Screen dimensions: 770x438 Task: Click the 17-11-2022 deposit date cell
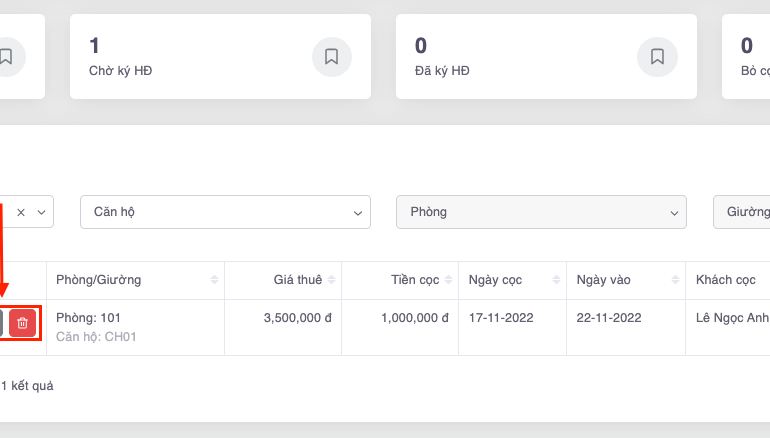pos(501,318)
